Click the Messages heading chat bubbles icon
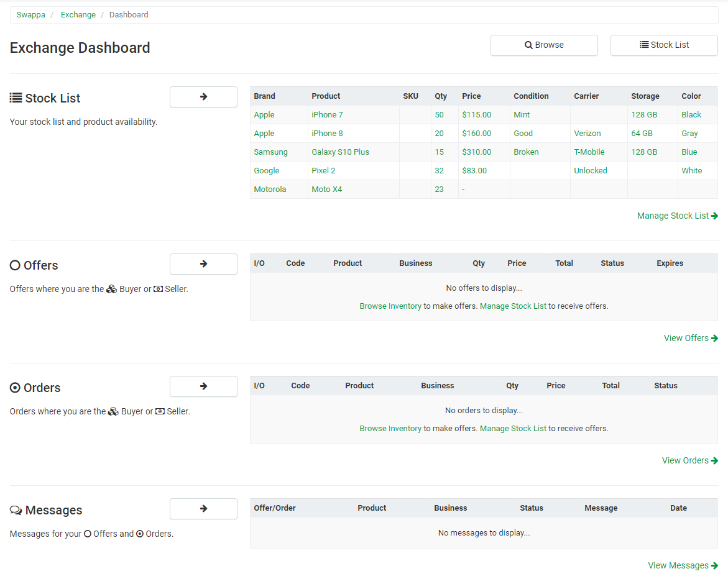This screenshot has height=584, width=728. 16,510
